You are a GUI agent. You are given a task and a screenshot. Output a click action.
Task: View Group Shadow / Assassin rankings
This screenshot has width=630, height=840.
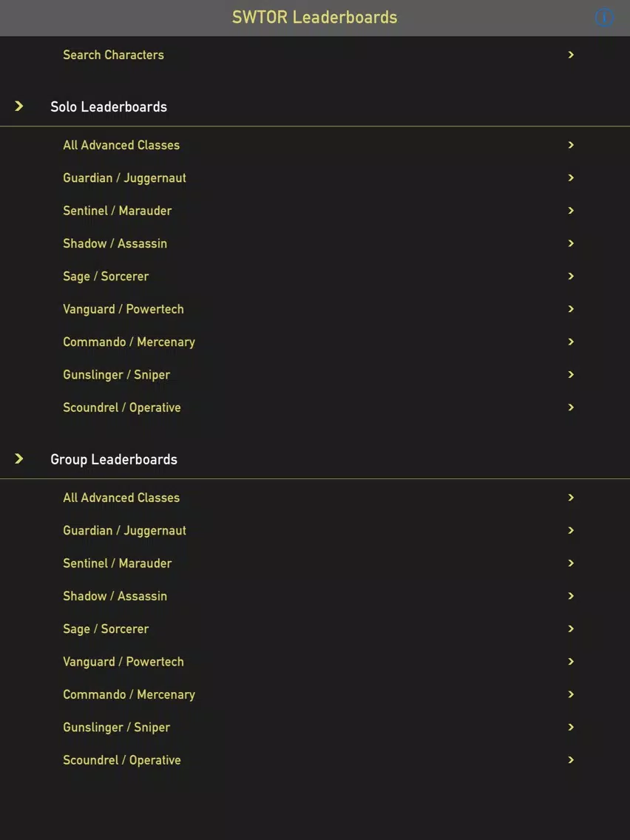pos(315,596)
